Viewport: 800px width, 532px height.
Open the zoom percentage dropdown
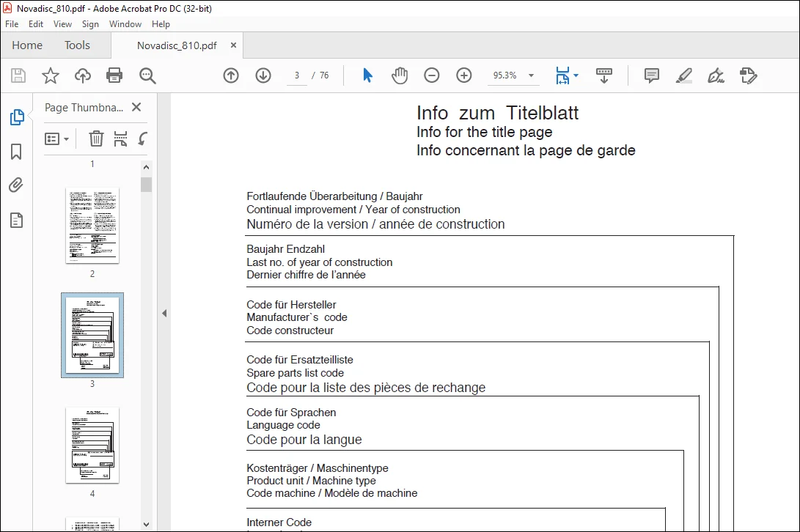click(531, 75)
